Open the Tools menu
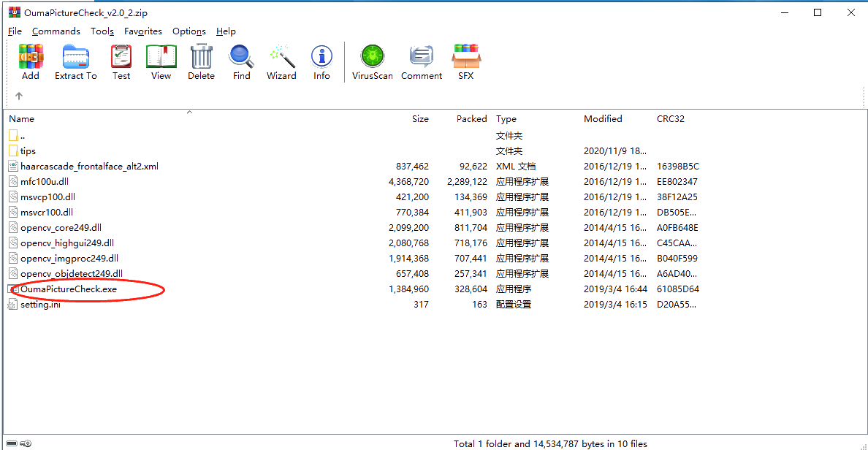This screenshot has width=868, height=450. [x=102, y=31]
